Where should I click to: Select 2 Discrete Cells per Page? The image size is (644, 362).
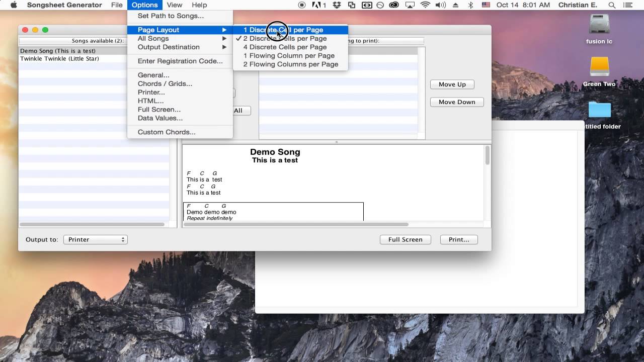290,39
